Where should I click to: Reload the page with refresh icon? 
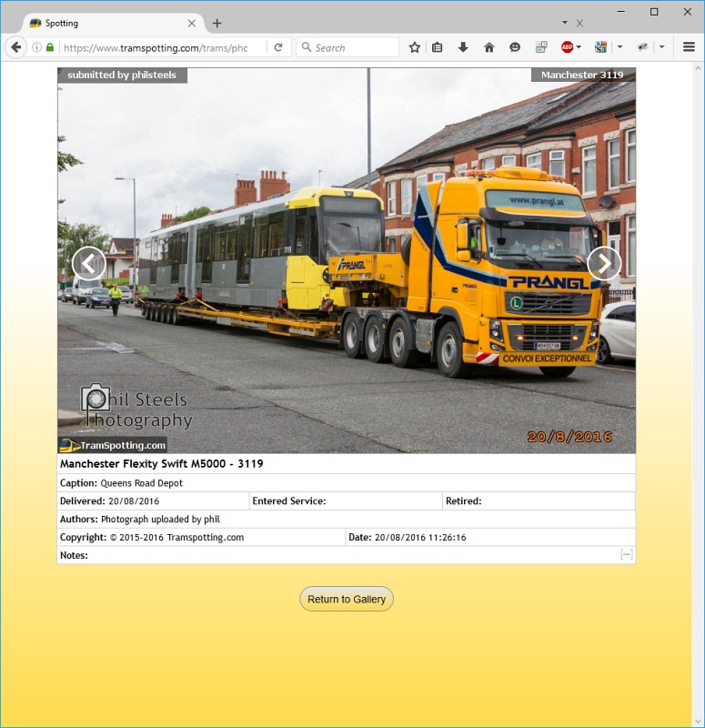pos(278,47)
